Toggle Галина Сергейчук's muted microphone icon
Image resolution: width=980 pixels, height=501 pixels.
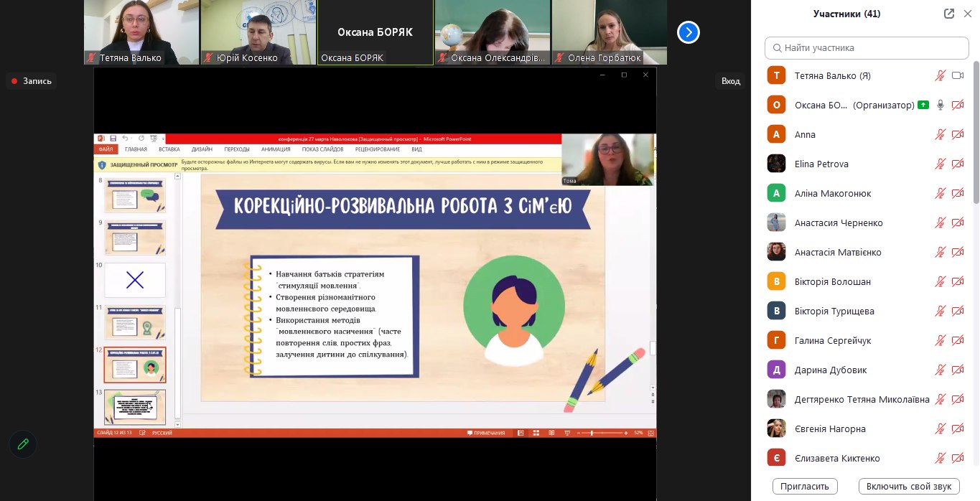940,340
